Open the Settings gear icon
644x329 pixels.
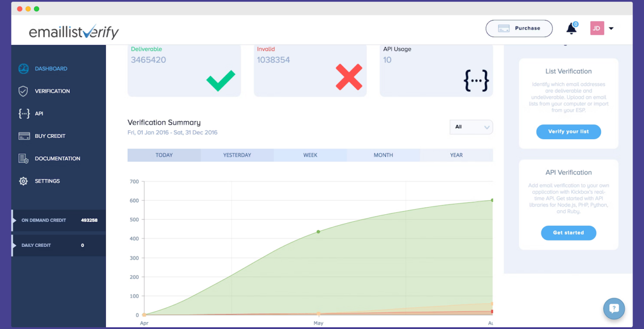[x=23, y=181]
